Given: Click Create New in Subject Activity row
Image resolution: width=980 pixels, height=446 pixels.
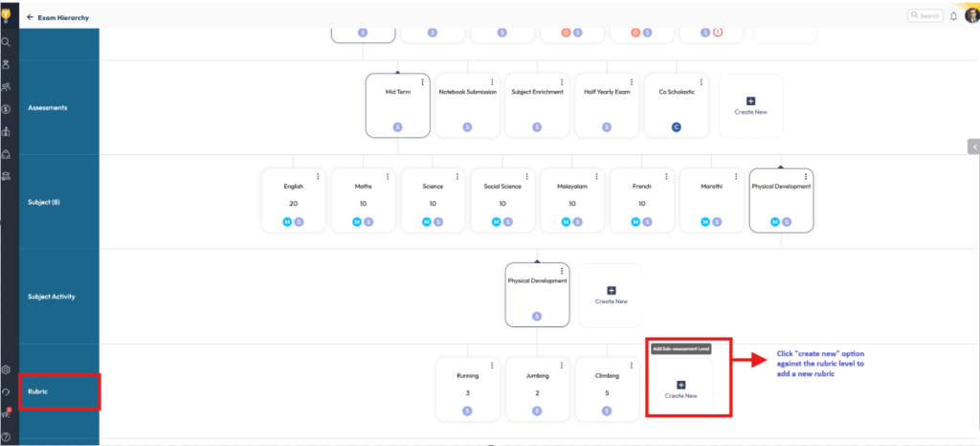Looking at the screenshot, I should click(x=612, y=295).
